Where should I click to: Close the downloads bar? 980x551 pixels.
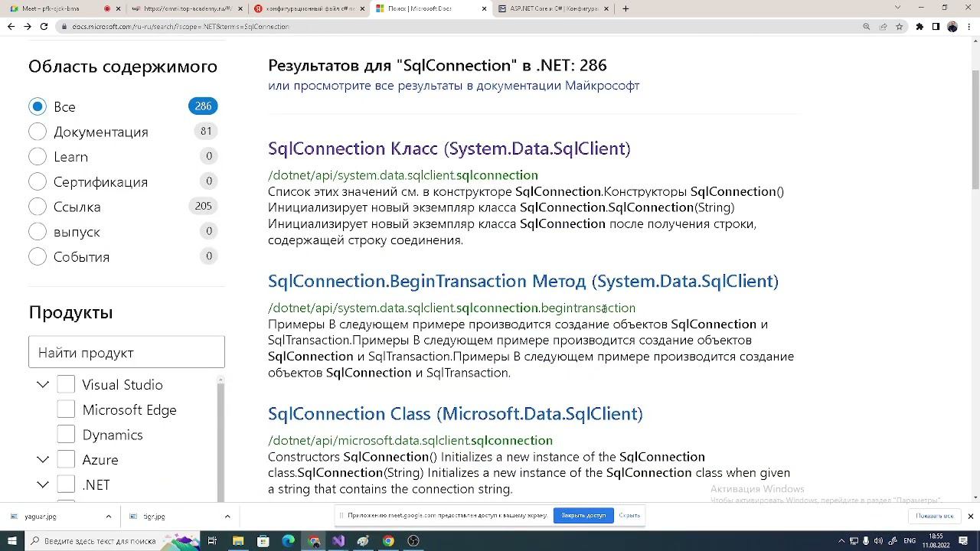(x=971, y=517)
